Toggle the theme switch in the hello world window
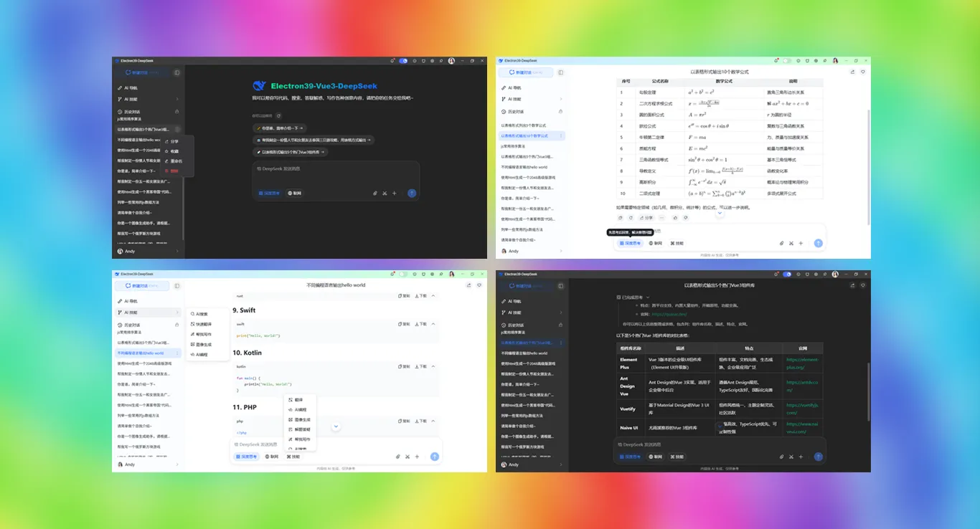 coord(403,274)
